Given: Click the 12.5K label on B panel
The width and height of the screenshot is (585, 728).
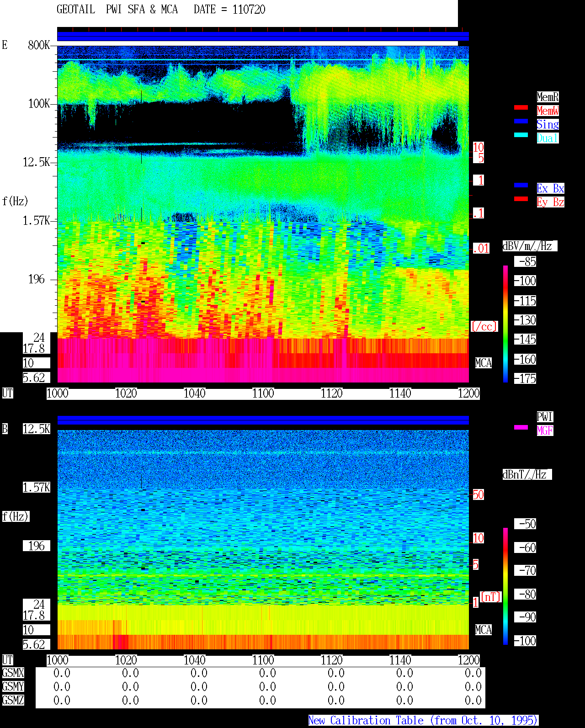Looking at the screenshot, I should 37,429.
